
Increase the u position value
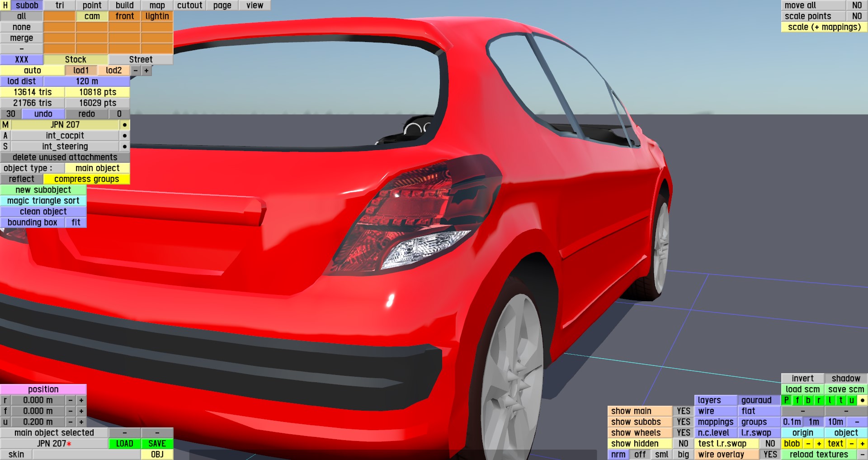tap(81, 422)
